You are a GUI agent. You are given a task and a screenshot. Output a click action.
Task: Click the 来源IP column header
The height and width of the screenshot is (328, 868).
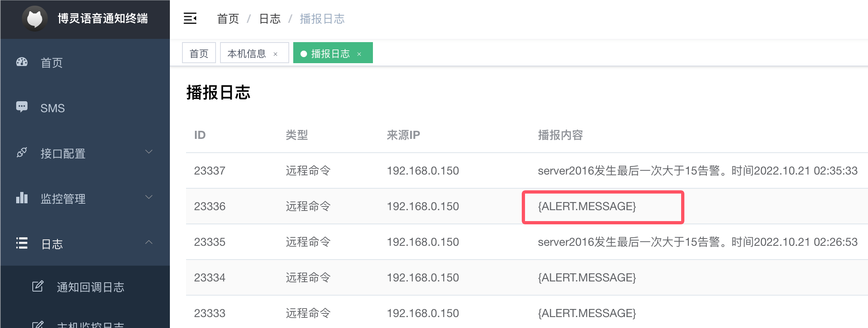(403, 135)
